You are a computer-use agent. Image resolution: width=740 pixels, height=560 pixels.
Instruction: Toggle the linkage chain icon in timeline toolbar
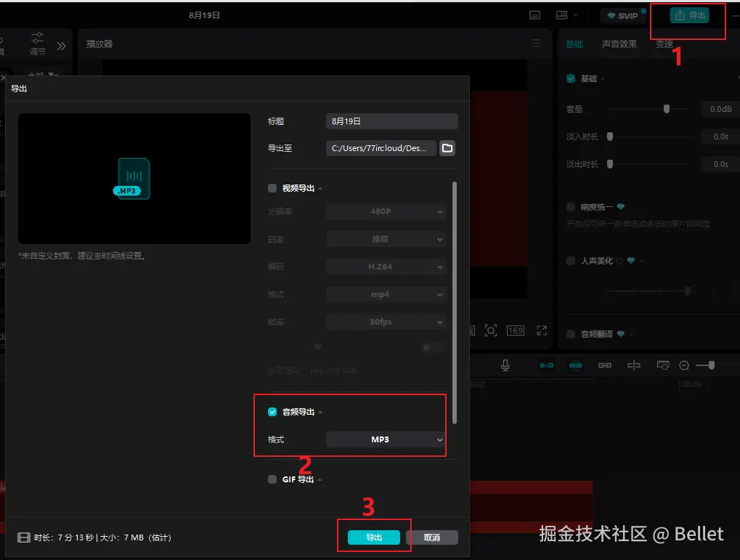pos(604,365)
